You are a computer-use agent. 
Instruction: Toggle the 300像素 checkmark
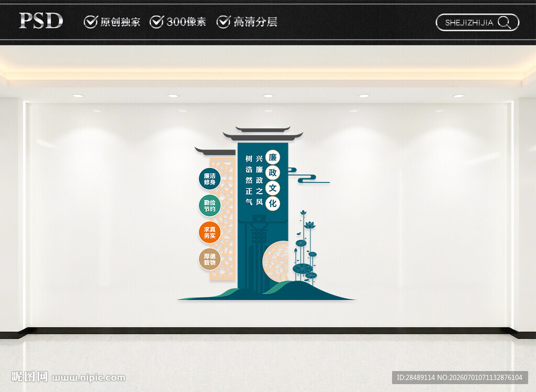pos(157,22)
